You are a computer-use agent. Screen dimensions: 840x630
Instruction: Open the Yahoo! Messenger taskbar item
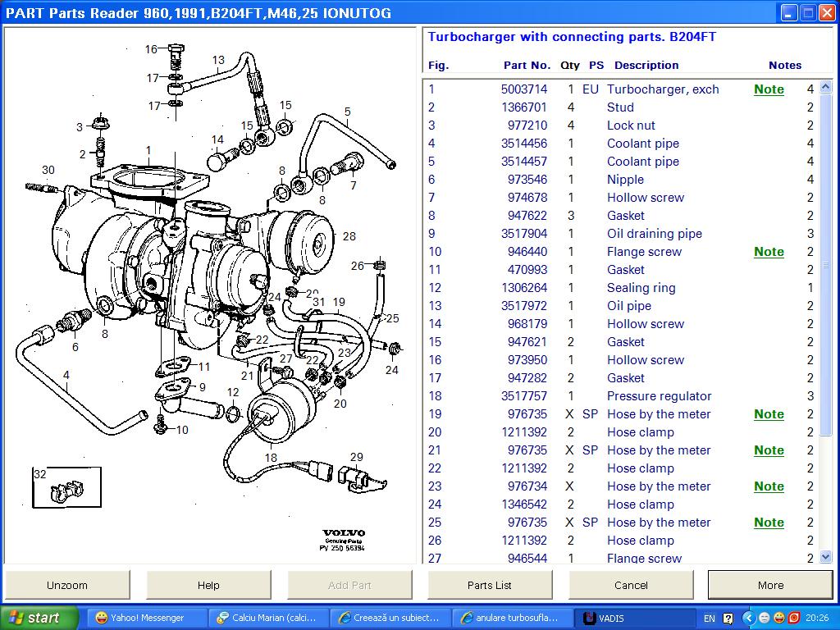pos(140,618)
